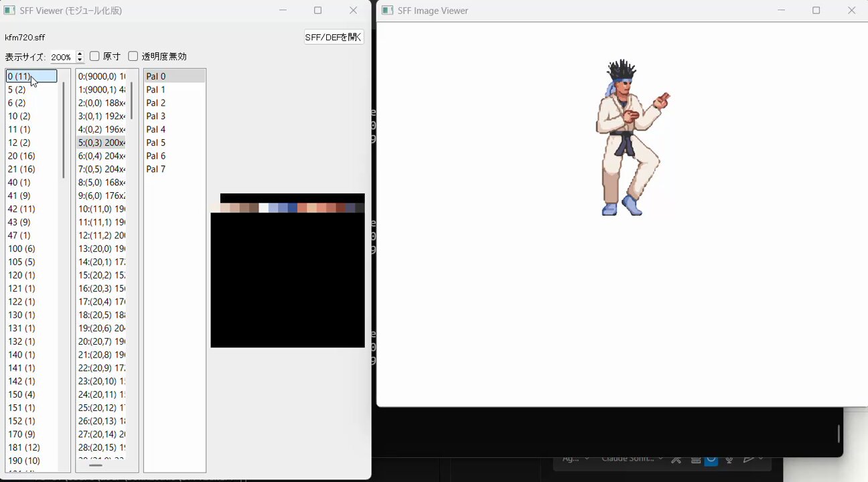This screenshot has width=868, height=482.
Task: Choose palette Pal 3
Action: tap(174, 116)
